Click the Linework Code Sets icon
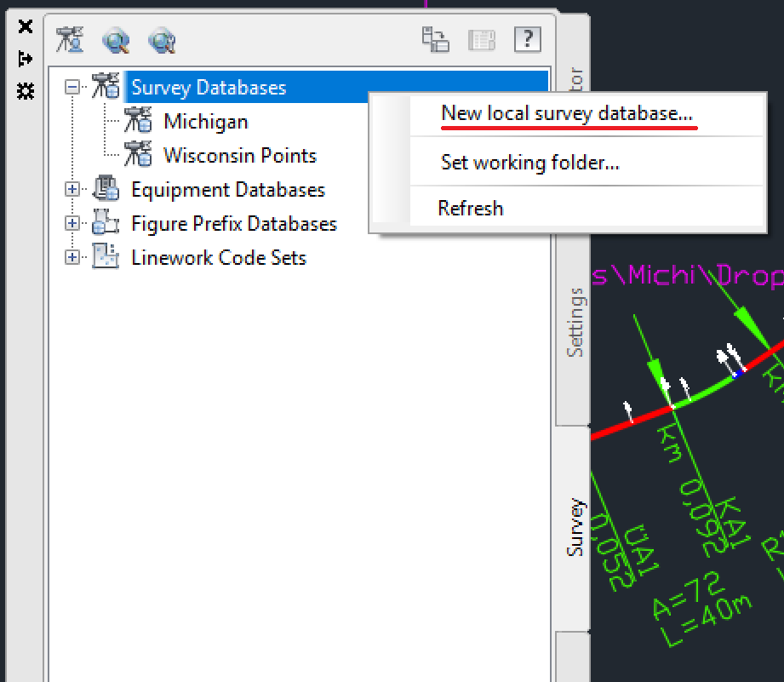 tap(105, 257)
